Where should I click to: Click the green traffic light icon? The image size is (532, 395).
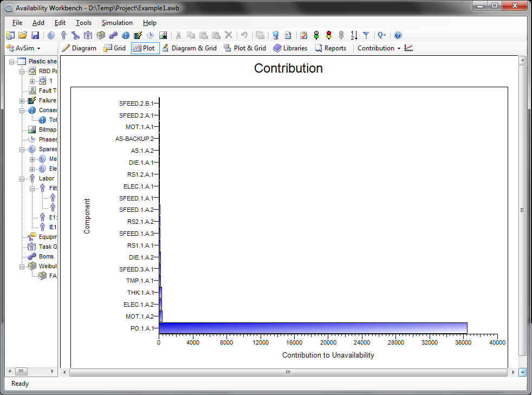(x=316, y=35)
